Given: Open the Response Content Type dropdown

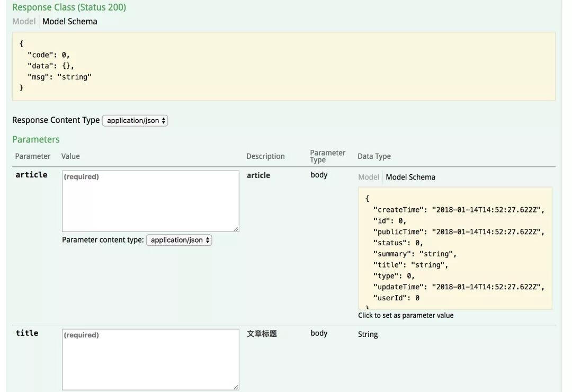Looking at the screenshot, I should (135, 120).
